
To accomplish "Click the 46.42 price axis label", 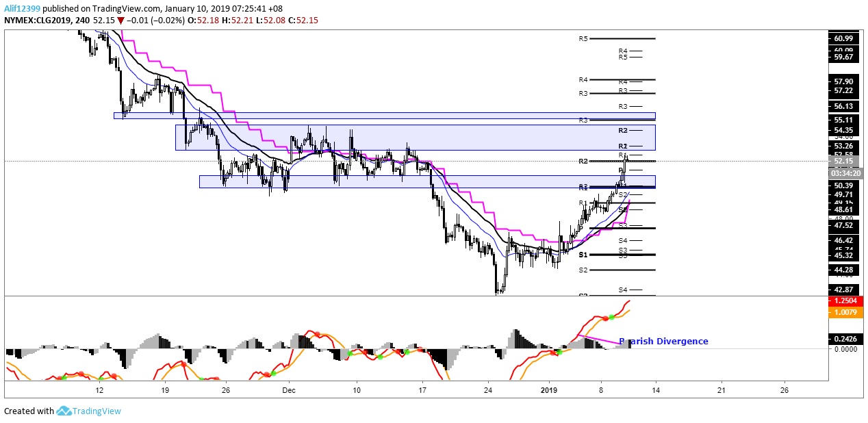I will (843, 241).
